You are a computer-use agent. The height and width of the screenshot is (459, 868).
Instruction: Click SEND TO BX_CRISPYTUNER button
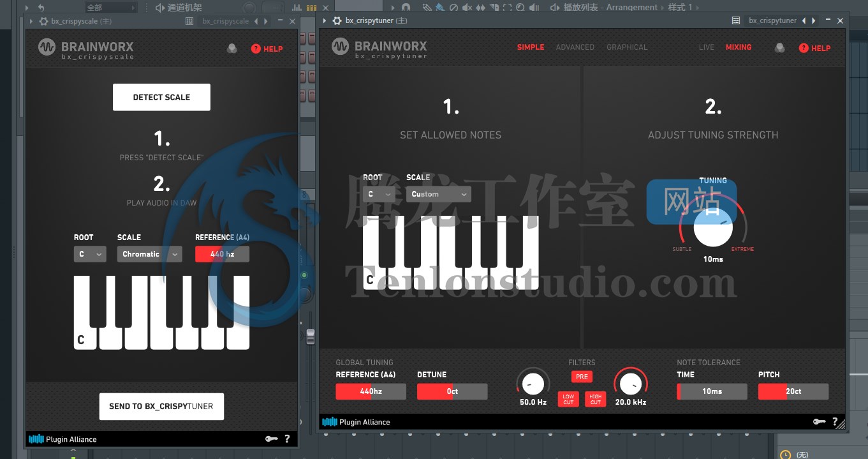click(161, 406)
